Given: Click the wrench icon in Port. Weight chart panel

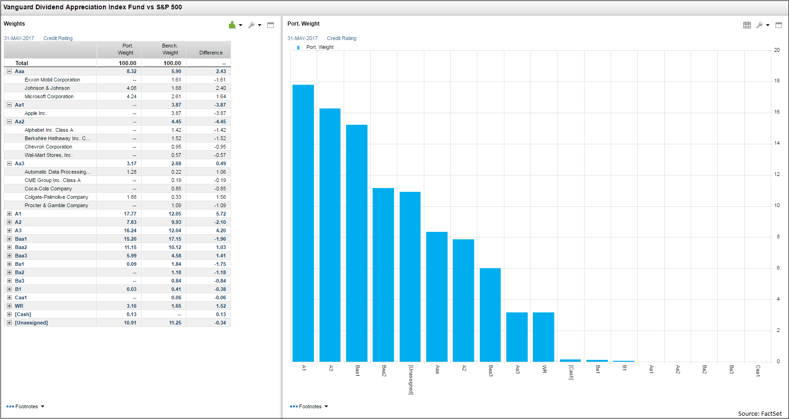Looking at the screenshot, I should click(x=760, y=25).
